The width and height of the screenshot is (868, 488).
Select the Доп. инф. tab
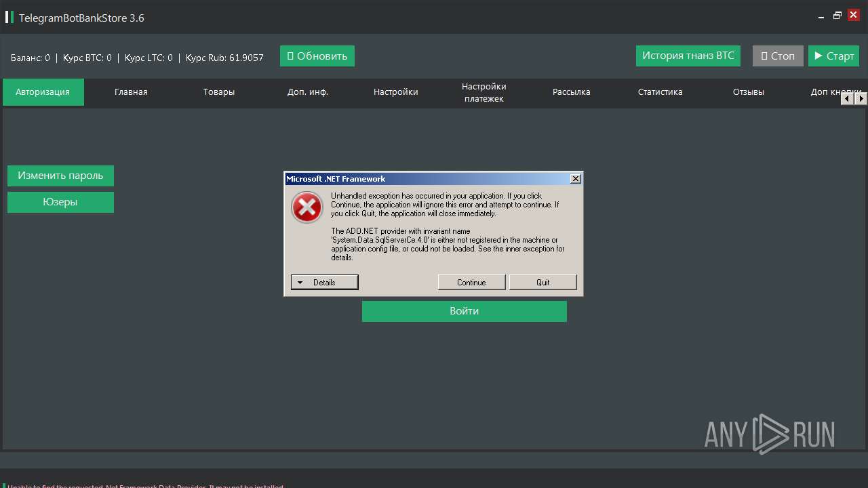coord(308,92)
